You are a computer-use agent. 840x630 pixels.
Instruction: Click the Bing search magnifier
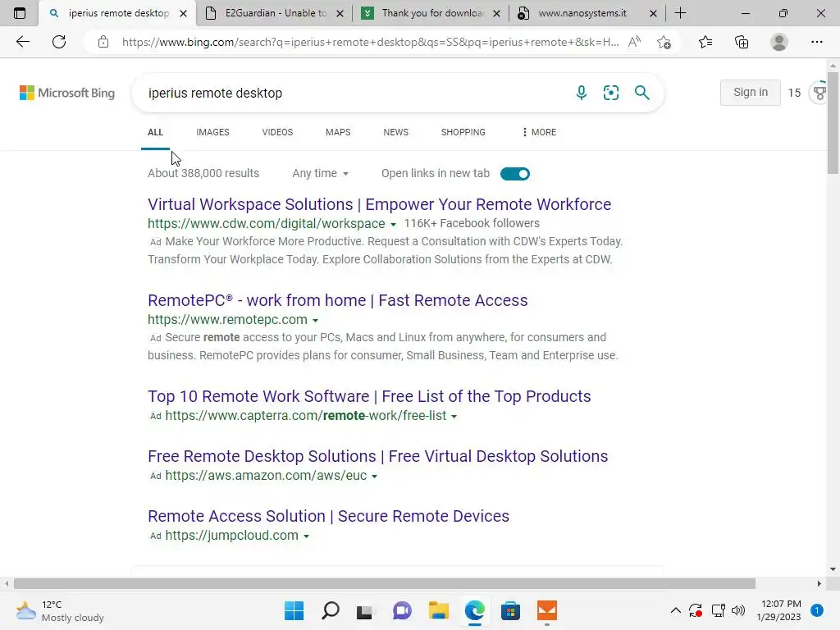(x=641, y=93)
